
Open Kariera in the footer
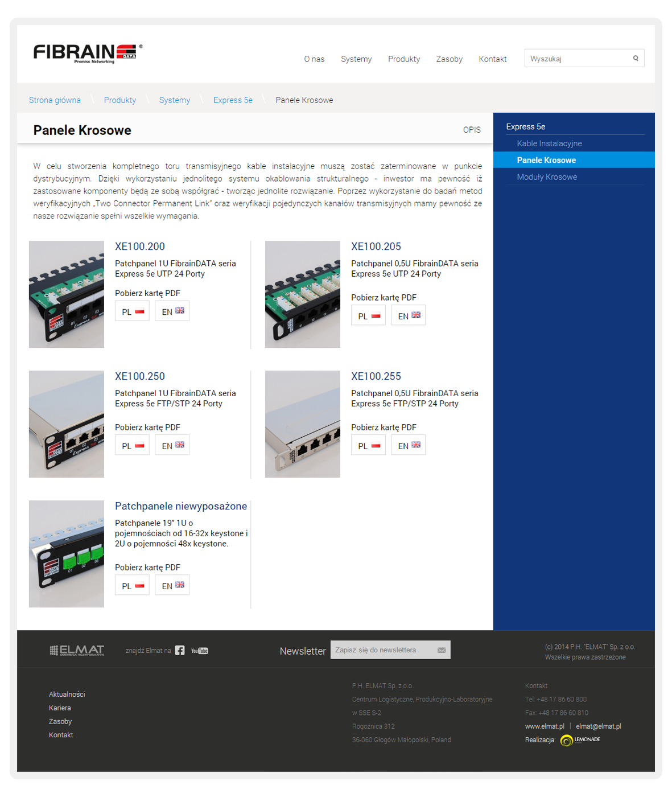60,708
